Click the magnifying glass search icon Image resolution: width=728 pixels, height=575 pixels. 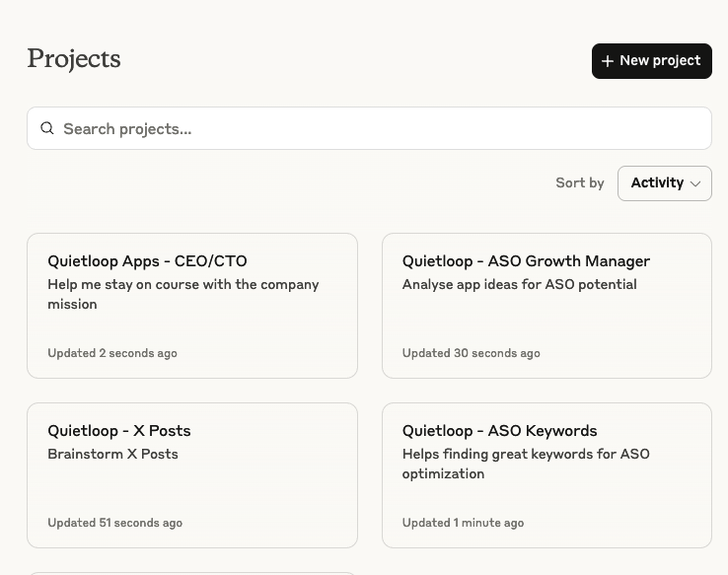click(47, 128)
